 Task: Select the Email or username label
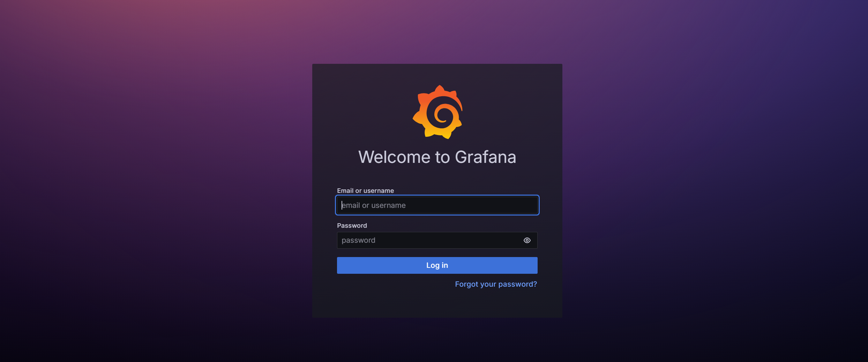click(366, 190)
